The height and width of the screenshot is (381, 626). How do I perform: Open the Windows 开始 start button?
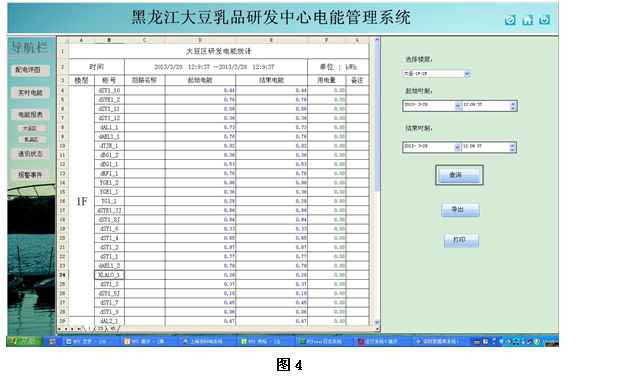tap(24, 341)
